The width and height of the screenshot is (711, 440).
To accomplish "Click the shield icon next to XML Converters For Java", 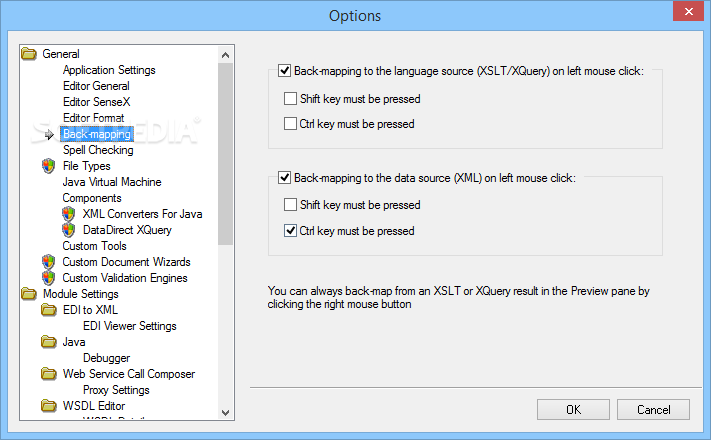I will pos(68,214).
